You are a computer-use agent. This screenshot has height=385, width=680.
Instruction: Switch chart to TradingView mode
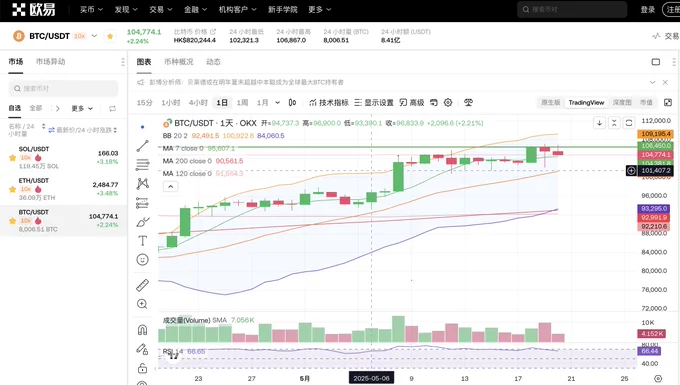[586, 102]
